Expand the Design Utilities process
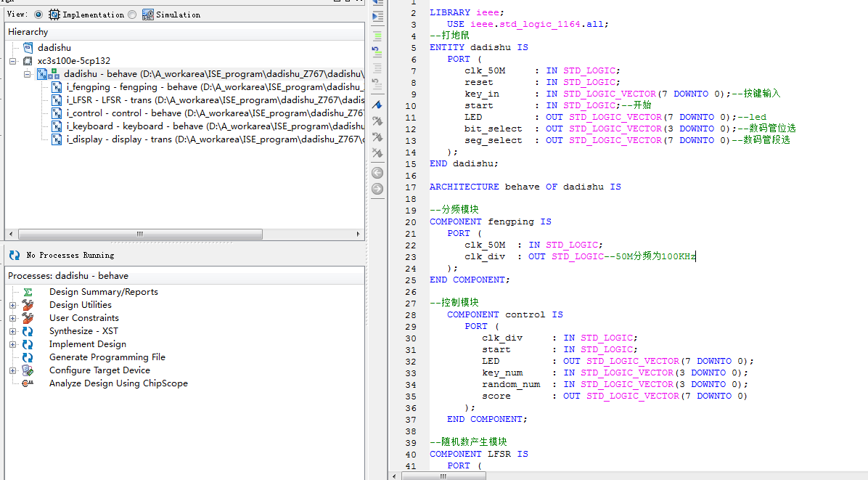 point(13,305)
